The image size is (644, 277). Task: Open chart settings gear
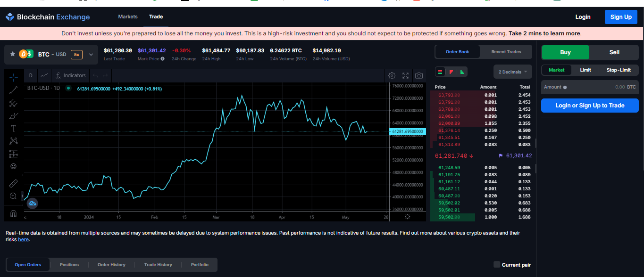tap(392, 75)
